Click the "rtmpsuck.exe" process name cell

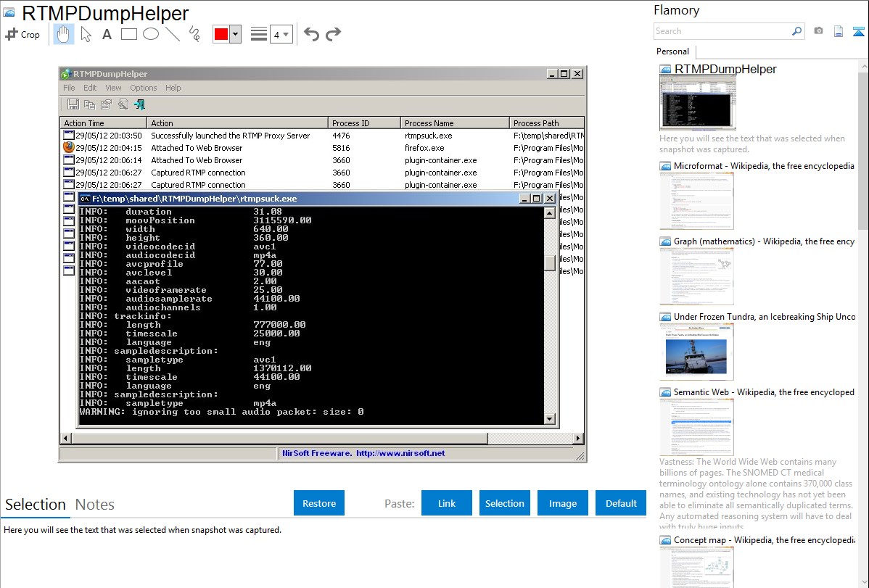[429, 136]
